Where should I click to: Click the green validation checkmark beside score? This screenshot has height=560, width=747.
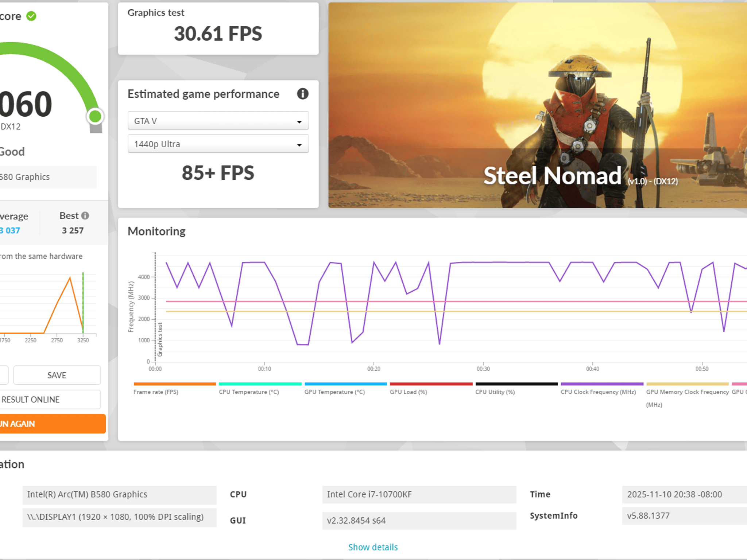[x=31, y=16]
